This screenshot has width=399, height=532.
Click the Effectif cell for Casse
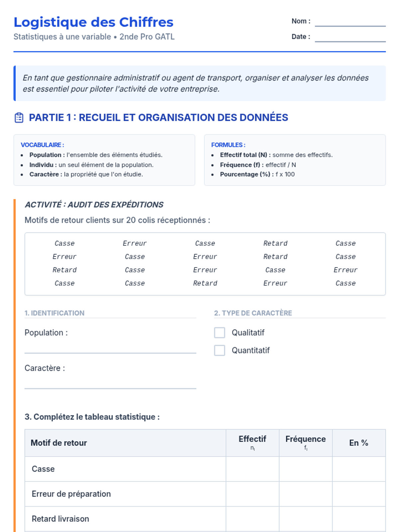(252, 469)
